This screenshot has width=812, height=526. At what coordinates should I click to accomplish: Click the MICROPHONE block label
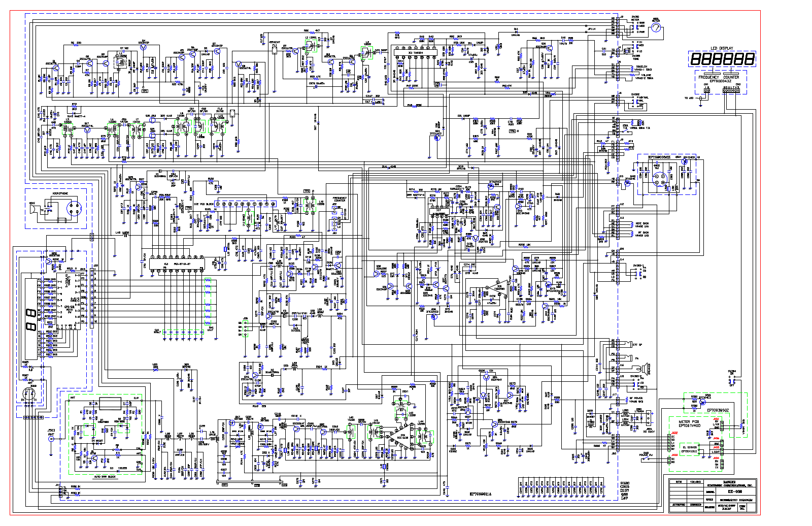[60, 194]
